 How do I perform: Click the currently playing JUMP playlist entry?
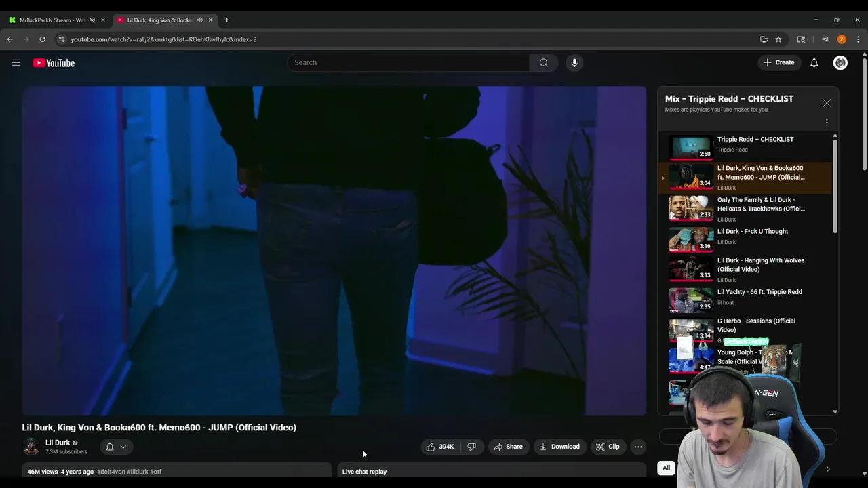tap(745, 178)
